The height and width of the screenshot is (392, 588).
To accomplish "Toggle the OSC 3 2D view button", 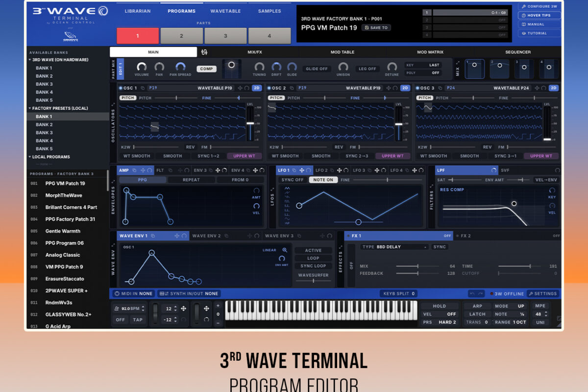I will pyautogui.click(x=553, y=88).
